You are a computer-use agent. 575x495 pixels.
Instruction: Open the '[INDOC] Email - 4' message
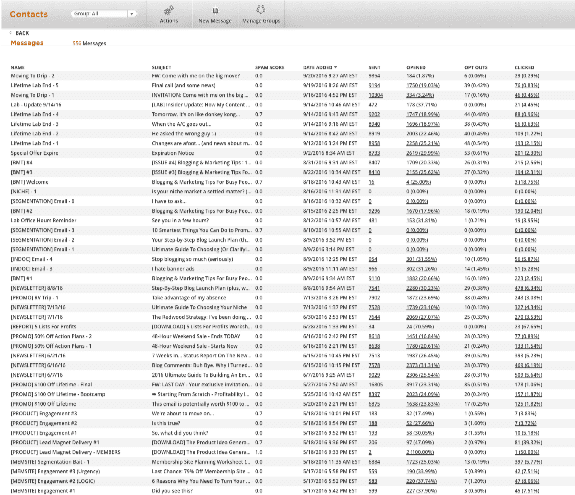[32, 259]
